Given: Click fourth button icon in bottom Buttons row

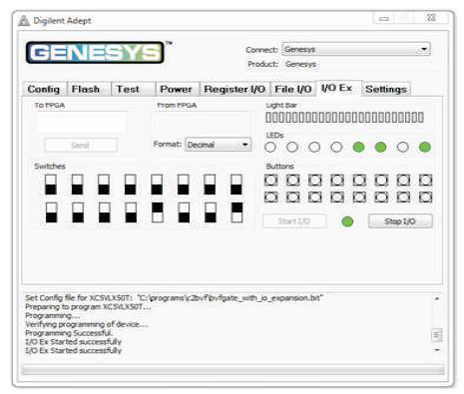Looking at the screenshot, I should (x=337, y=197).
